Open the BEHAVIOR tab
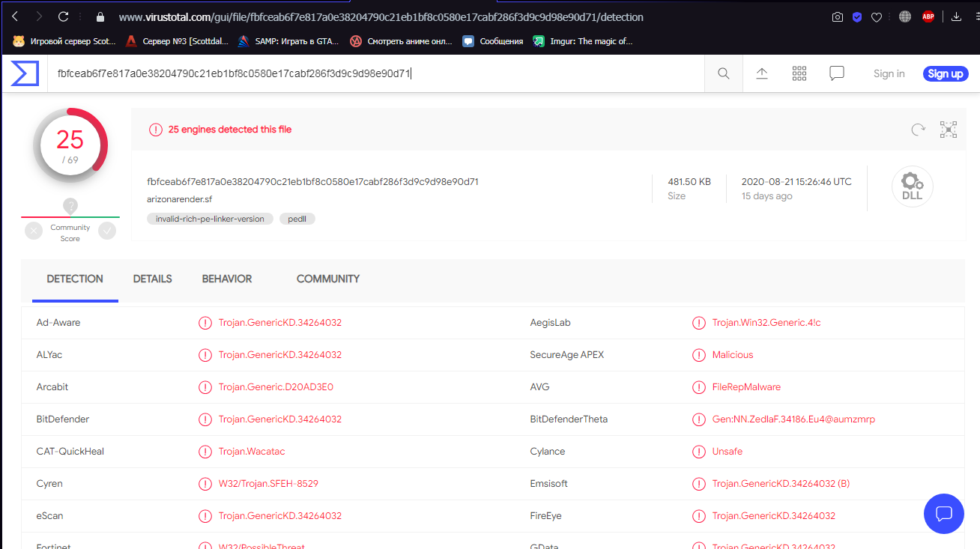 (227, 279)
